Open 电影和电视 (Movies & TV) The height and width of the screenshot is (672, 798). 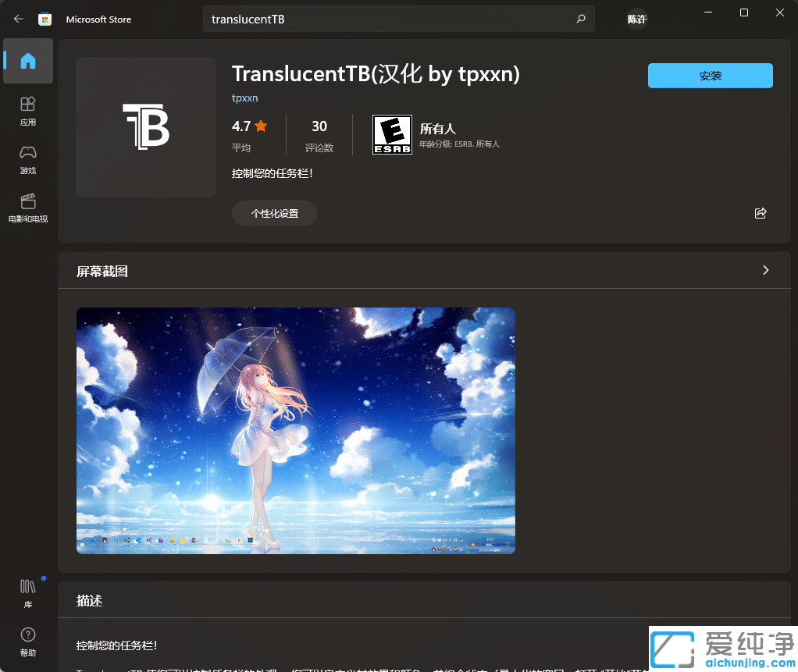click(27, 208)
